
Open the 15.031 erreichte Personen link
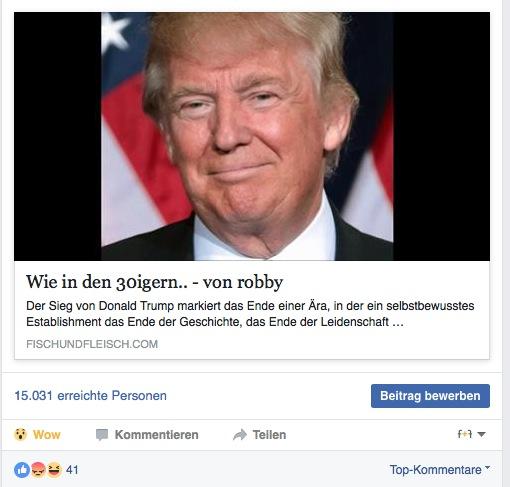click(90, 396)
